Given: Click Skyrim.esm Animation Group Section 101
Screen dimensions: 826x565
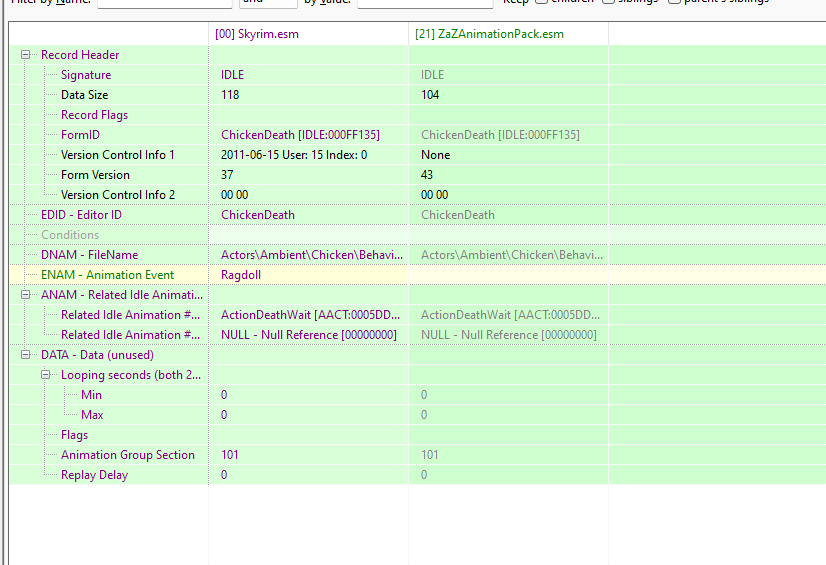Looking at the screenshot, I should pyautogui.click(x=230, y=455).
